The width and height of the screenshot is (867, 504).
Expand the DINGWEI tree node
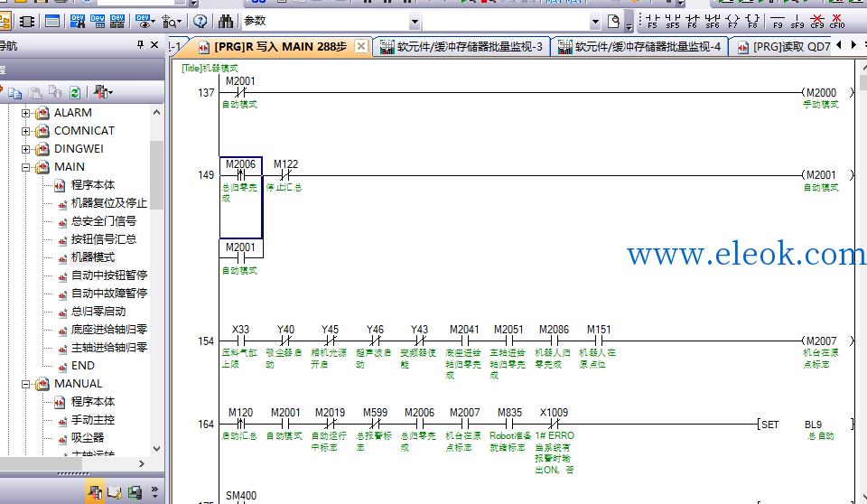coord(25,149)
